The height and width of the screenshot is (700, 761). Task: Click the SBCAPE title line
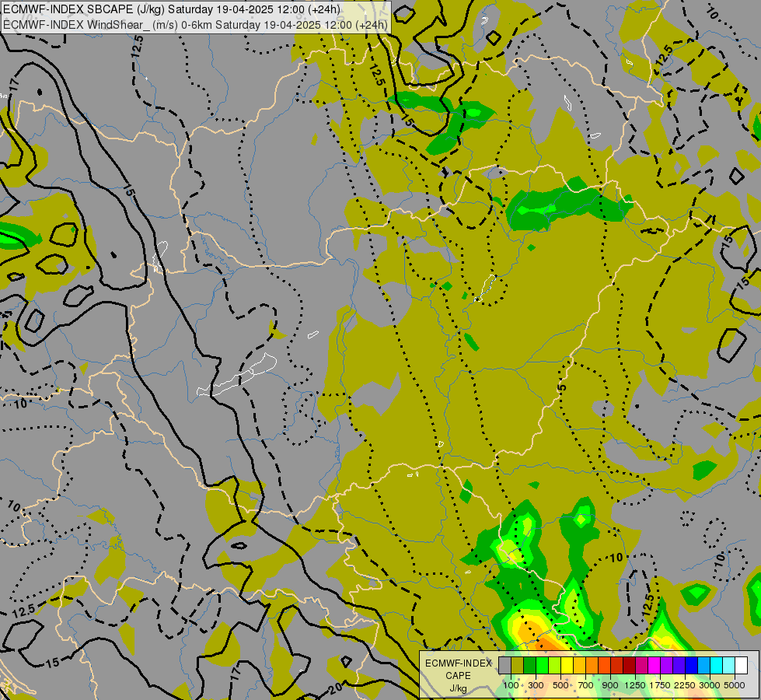point(172,9)
